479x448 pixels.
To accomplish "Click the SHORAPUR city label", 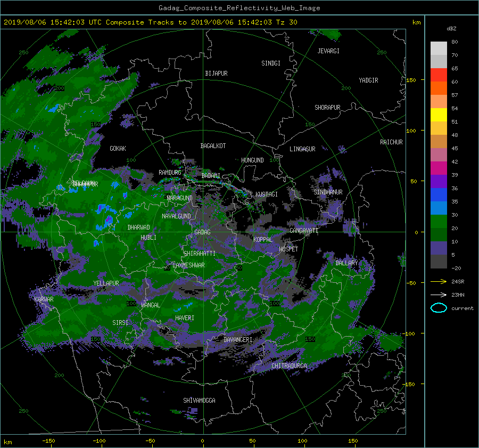I will click(x=327, y=108).
